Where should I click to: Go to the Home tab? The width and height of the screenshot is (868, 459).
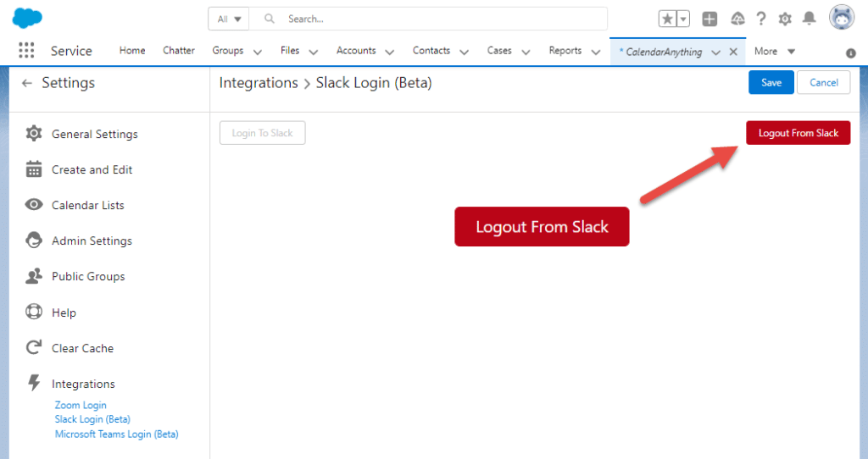coord(132,50)
